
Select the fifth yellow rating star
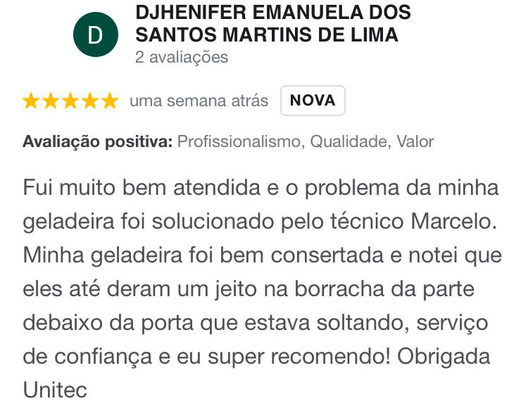110,101
